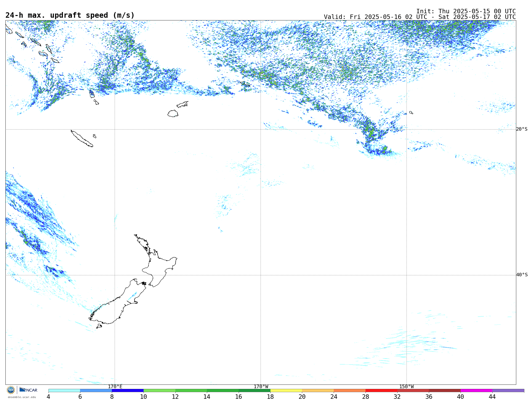This screenshot has width=532, height=400.
Task: Click the New Caledonia island outline
Action: pyautogui.click(x=82, y=138)
